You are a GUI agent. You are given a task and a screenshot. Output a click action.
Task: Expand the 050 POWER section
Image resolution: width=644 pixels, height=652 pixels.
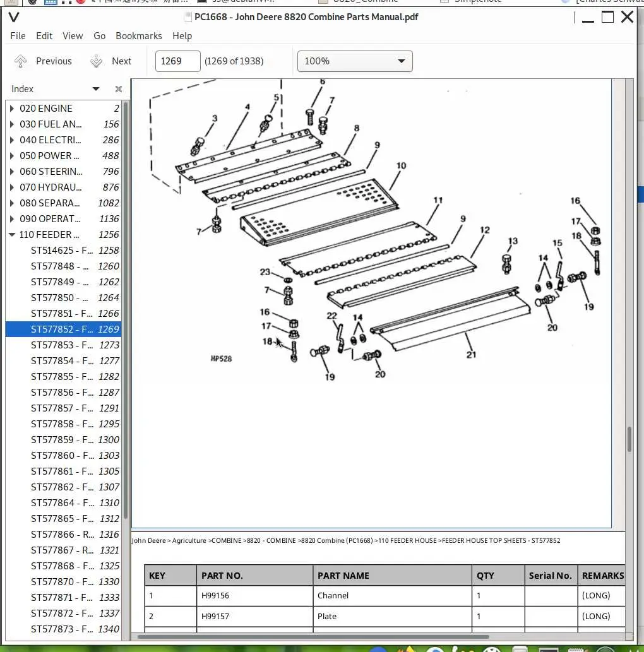[x=11, y=156]
